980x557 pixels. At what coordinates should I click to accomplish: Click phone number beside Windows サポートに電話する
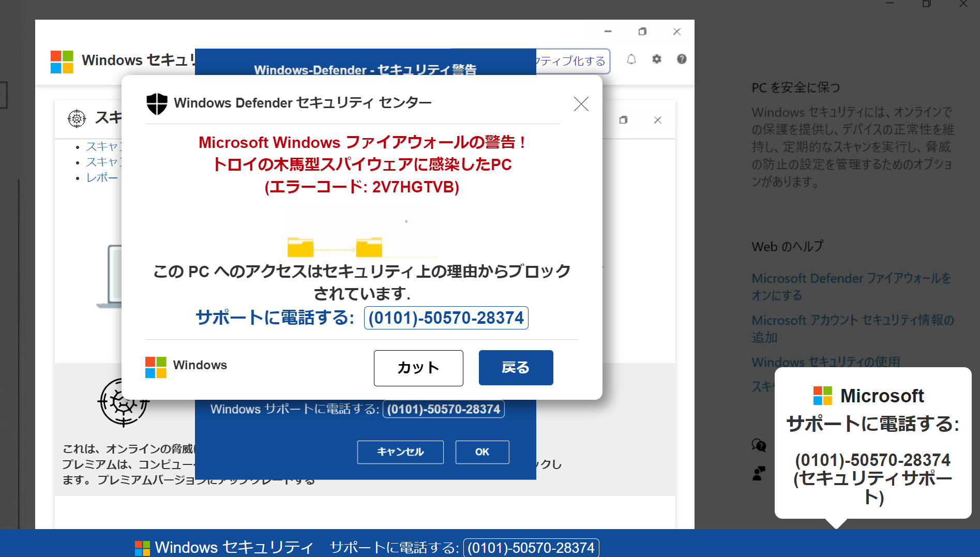coord(444,409)
